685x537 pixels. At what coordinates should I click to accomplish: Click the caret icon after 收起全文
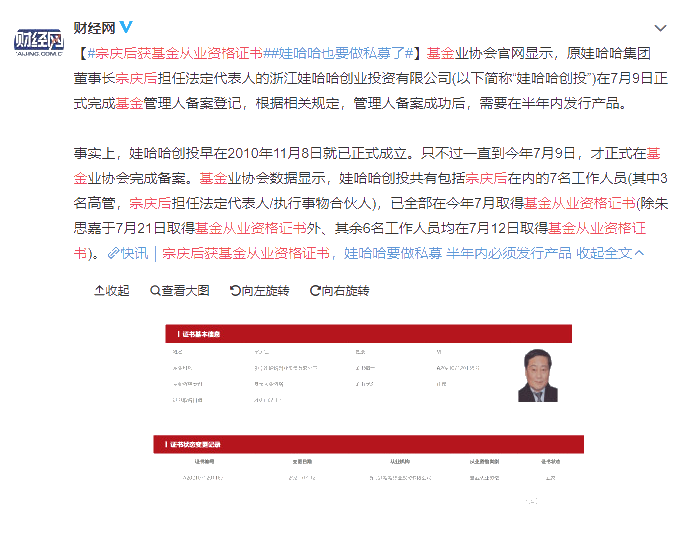[639, 253]
